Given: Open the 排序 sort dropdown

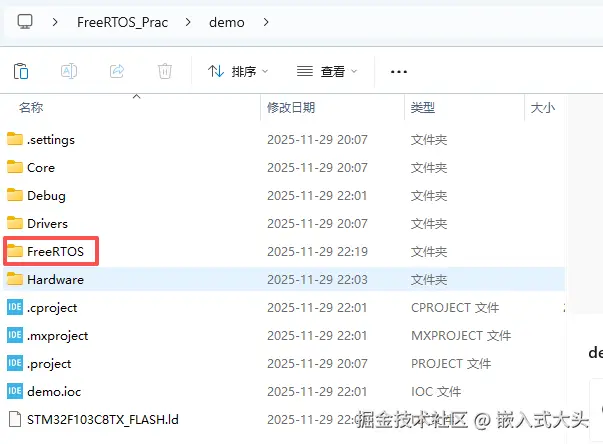Looking at the screenshot, I should pyautogui.click(x=238, y=72).
